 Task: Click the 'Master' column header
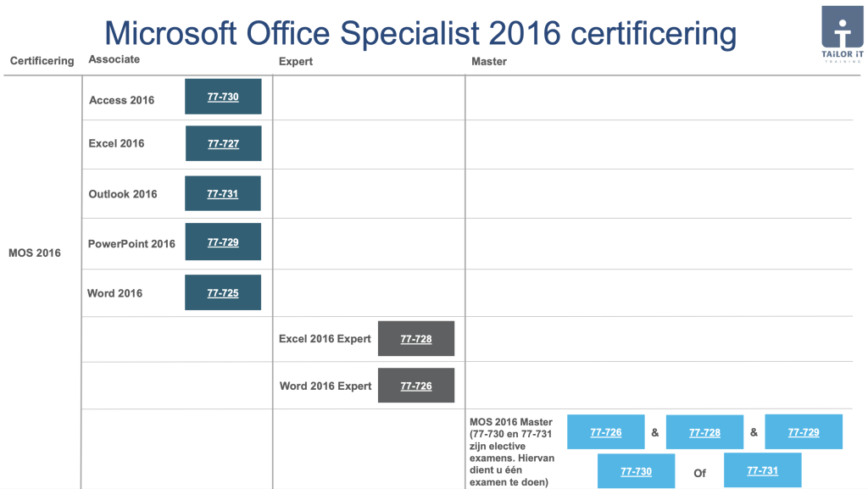pyautogui.click(x=489, y=61)
